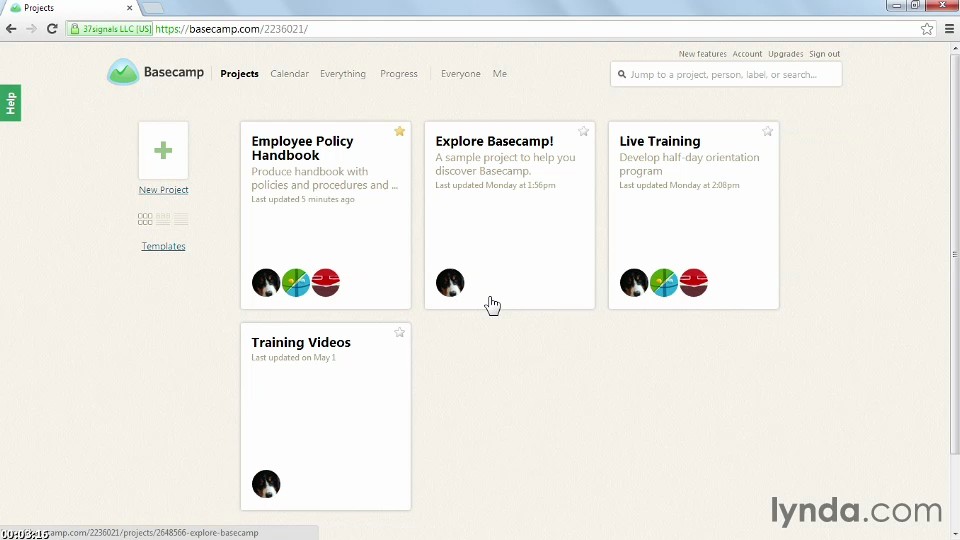Click 'Develop half-day orientation program' description
Image resolution: width=960 pixels, height=540 pixels.
(x=689, y=164)
